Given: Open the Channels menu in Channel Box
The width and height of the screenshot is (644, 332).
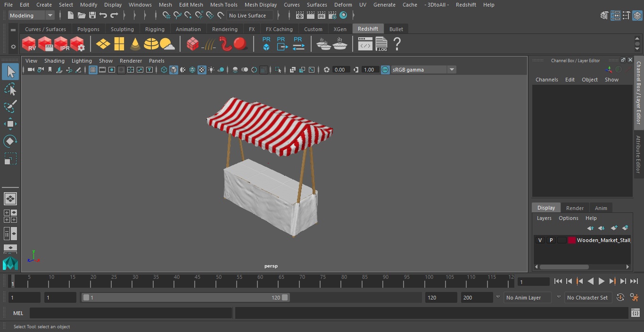Looking at the screenshot, I should pyautogui.click(x=546, y=80).
